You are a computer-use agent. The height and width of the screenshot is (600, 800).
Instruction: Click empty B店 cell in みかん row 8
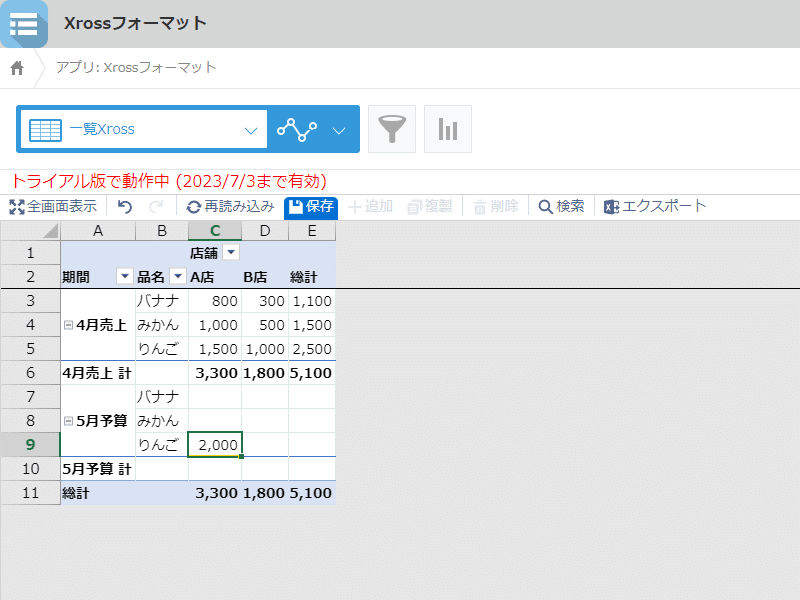coord(265,421)
